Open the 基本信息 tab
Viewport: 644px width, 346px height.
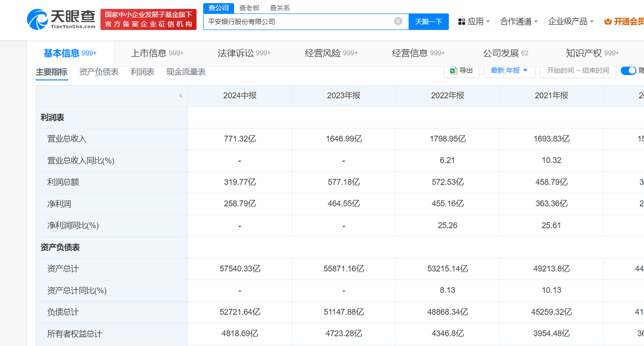click(x=70, y=53)
